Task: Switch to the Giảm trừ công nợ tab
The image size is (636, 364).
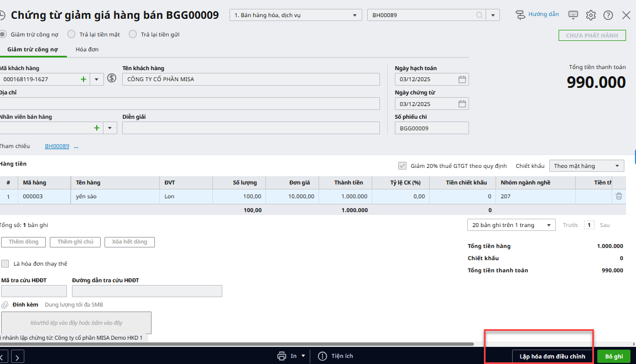Action: (33, 50)
